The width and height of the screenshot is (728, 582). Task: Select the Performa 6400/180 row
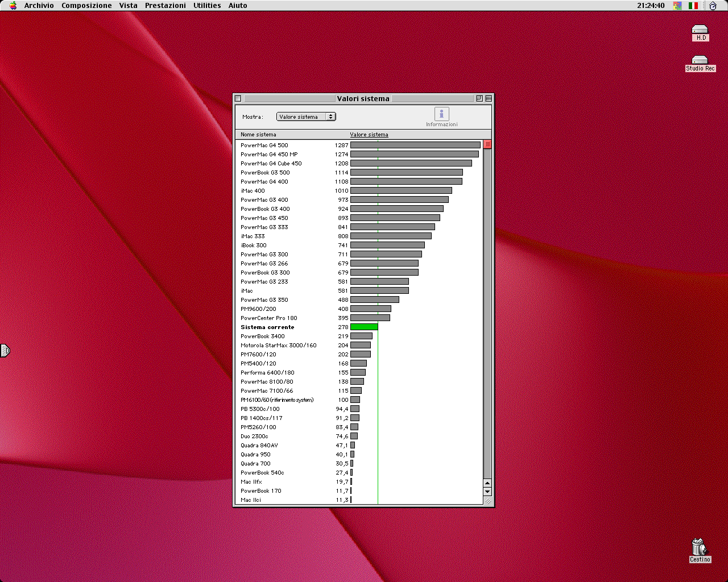click(x=359, y=372)
